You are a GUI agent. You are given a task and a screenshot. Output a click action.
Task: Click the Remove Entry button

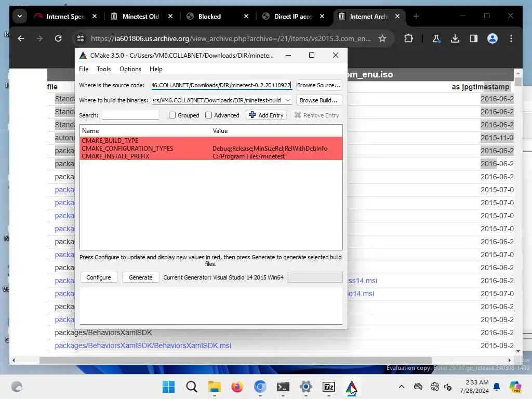(316, 115)
